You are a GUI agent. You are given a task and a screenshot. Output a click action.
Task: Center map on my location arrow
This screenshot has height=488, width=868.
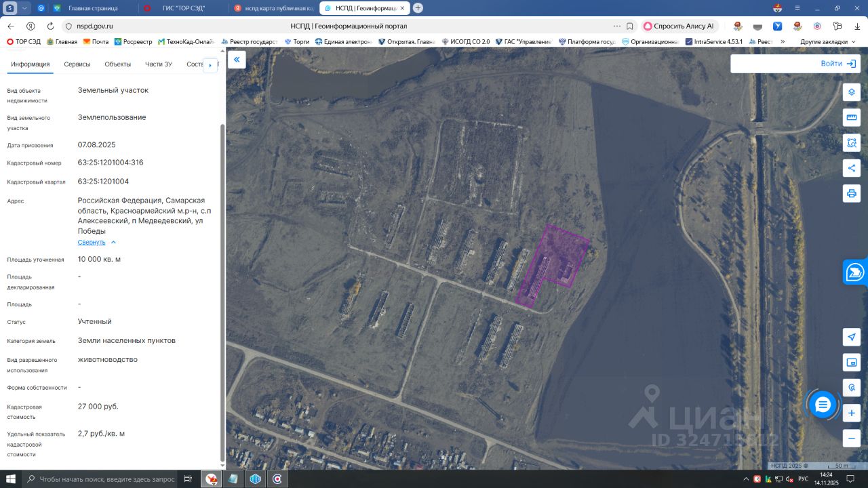pyautogui.click(x=852, y=337)
